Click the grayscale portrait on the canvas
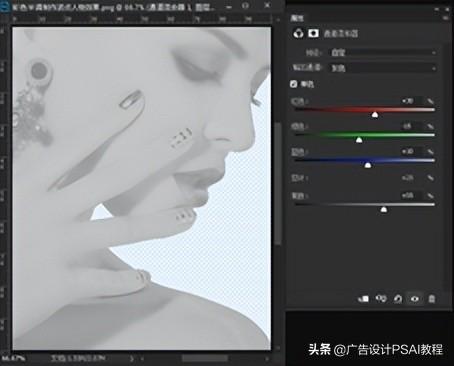The width and height of the screenshot is (454, 366). click(142, 188)
